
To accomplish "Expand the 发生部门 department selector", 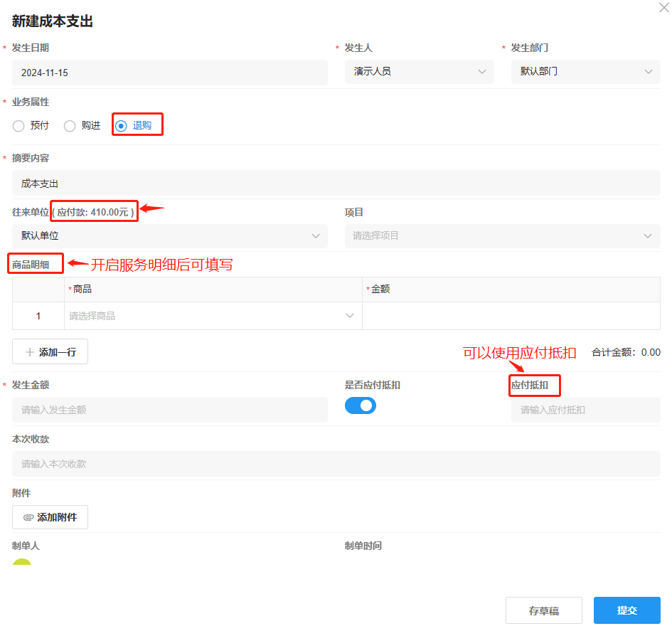I will (585, 72).
